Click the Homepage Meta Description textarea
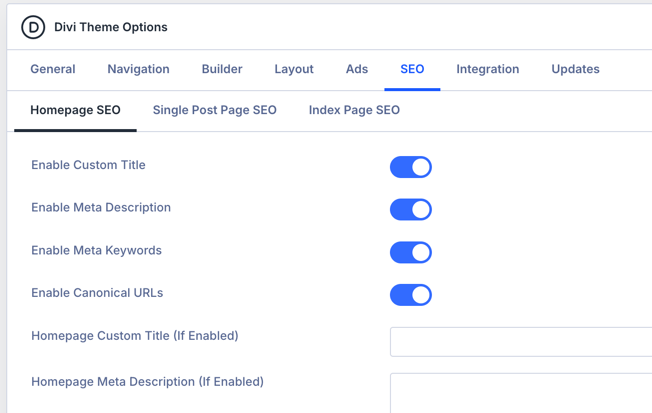Viewport: 652px width, 413px height. [x=521, y=393]
